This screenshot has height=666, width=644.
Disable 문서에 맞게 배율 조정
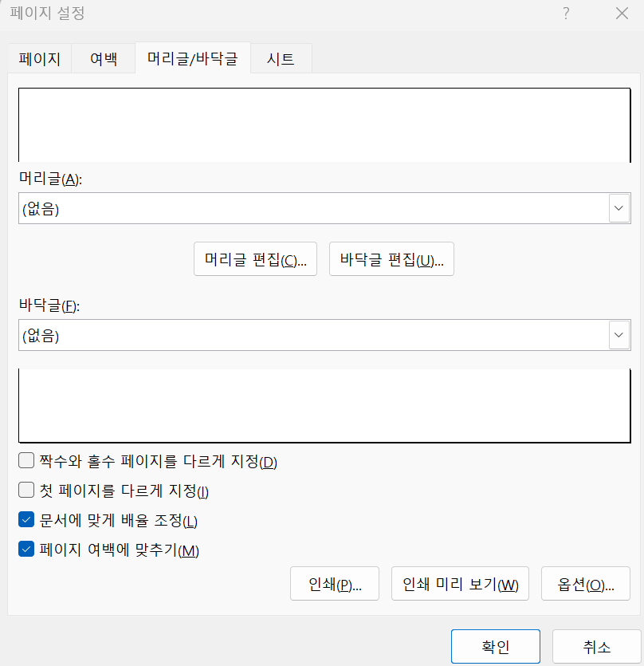click(x=25, y=520)
